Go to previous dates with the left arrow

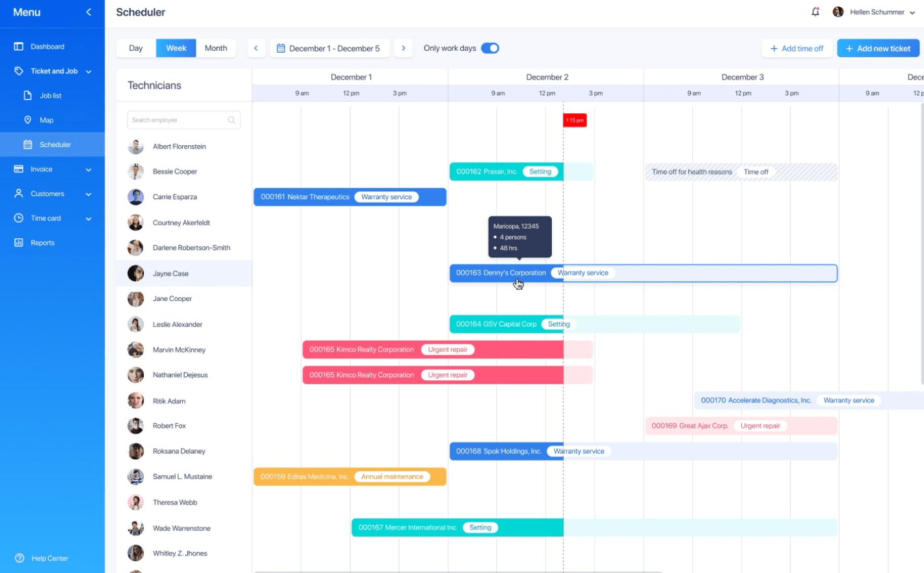click(256, 48)
